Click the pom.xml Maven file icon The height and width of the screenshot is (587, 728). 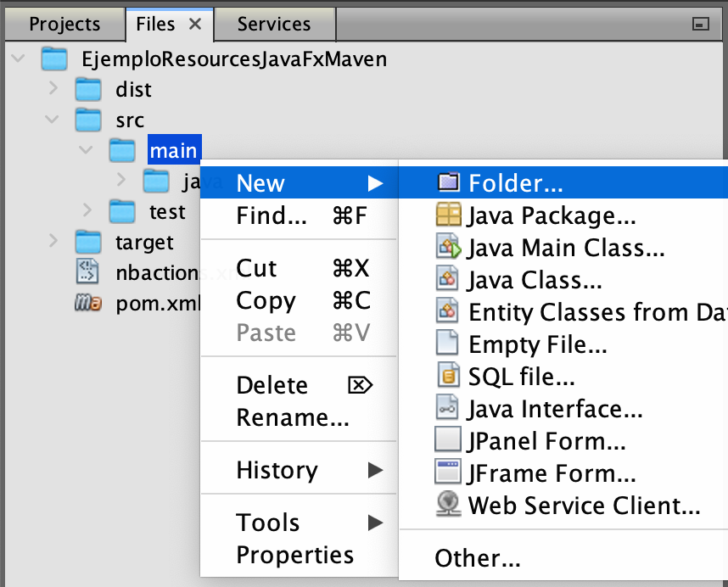pos(88,304)
